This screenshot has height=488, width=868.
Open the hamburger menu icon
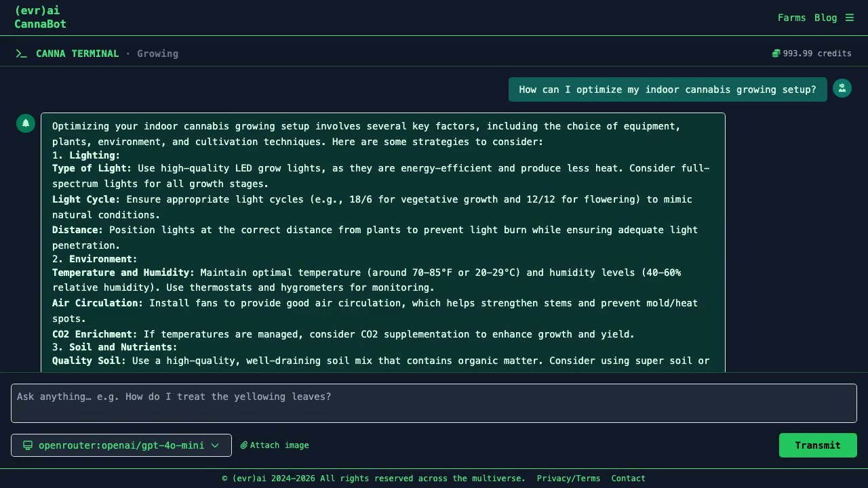[x=849, y=18]
